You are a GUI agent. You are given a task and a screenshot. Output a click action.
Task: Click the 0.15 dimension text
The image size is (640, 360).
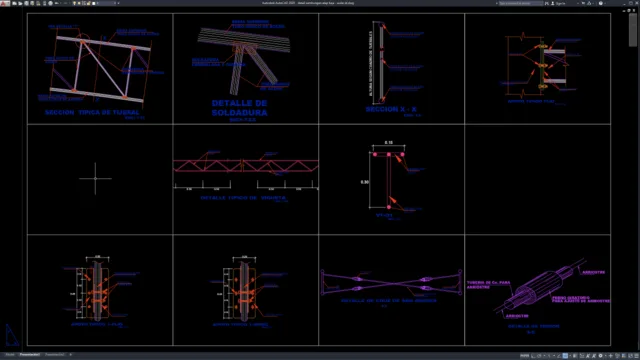tap(389, 142)
